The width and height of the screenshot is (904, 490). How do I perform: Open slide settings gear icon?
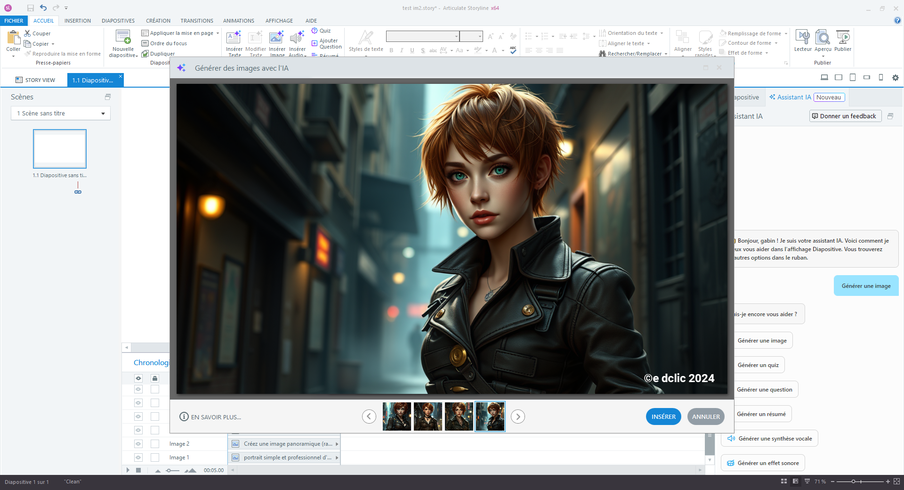(895, 77)
